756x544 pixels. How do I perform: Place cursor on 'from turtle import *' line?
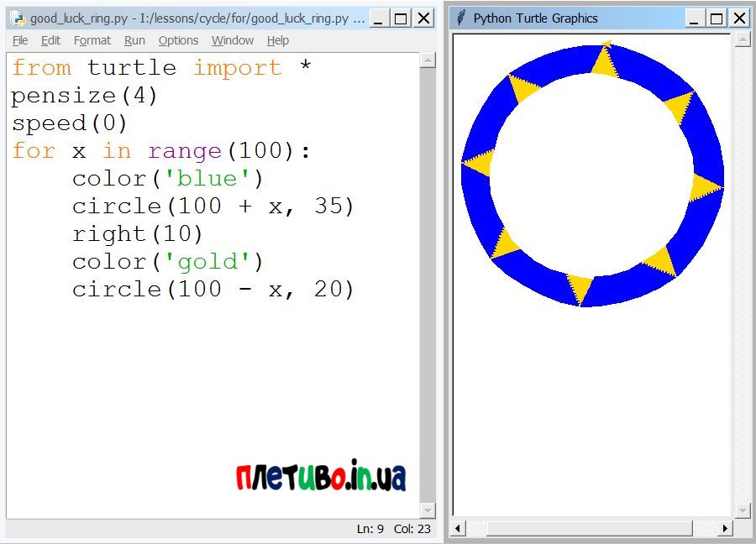[161, 67]
